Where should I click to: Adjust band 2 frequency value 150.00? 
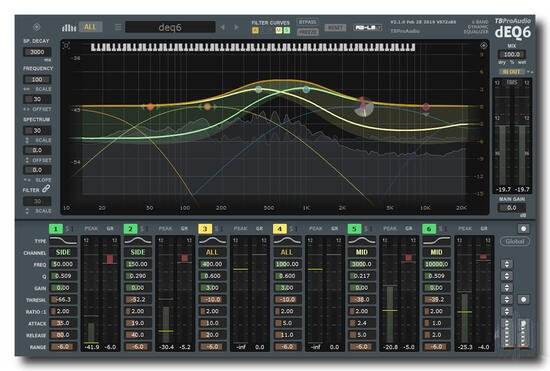point(138,264)
